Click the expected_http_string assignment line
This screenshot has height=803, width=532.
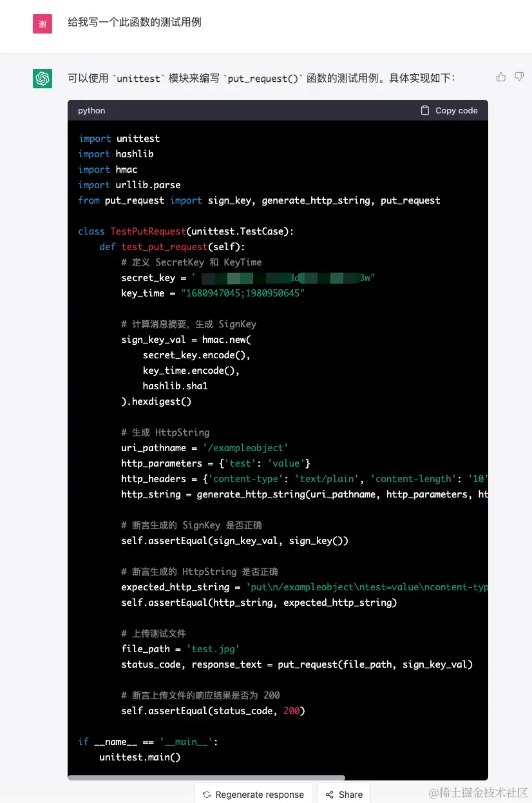pos(305,587)
